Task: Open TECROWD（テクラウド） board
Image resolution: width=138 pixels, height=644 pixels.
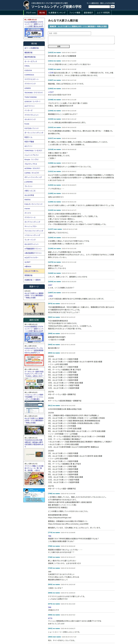Action: coord(34,93)
